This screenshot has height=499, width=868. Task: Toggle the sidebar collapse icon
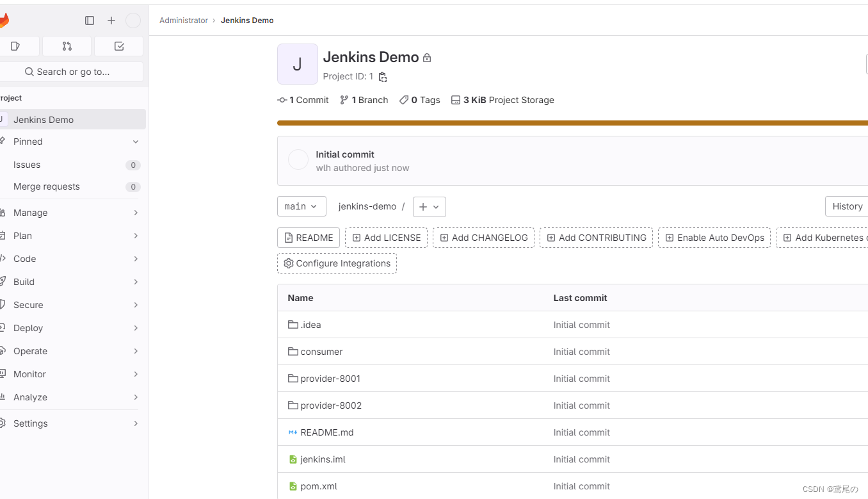pyautogui.click(x=90, y=20)
